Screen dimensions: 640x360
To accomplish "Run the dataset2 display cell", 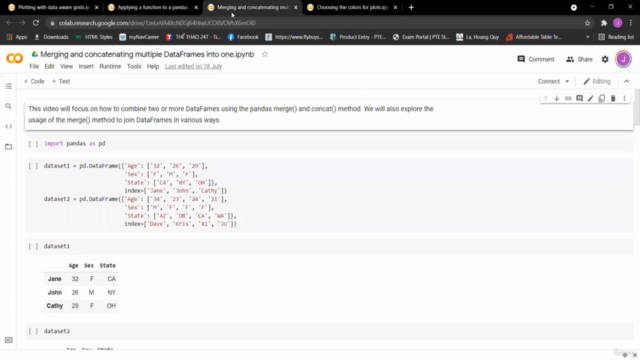I will coord(33,331).
